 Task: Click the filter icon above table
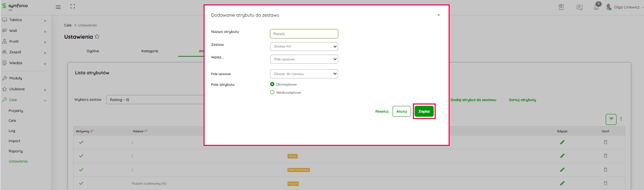click(x=611, y=119)
